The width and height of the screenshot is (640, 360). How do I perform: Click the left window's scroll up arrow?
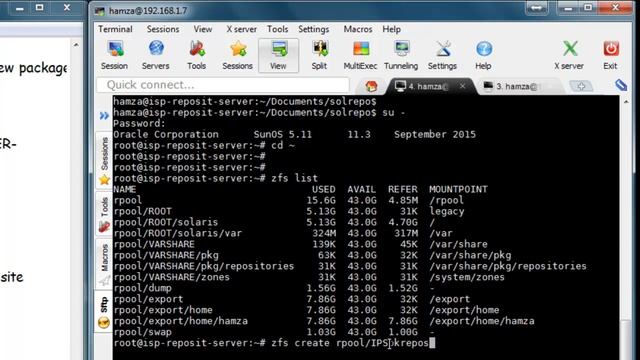(76, 44)
